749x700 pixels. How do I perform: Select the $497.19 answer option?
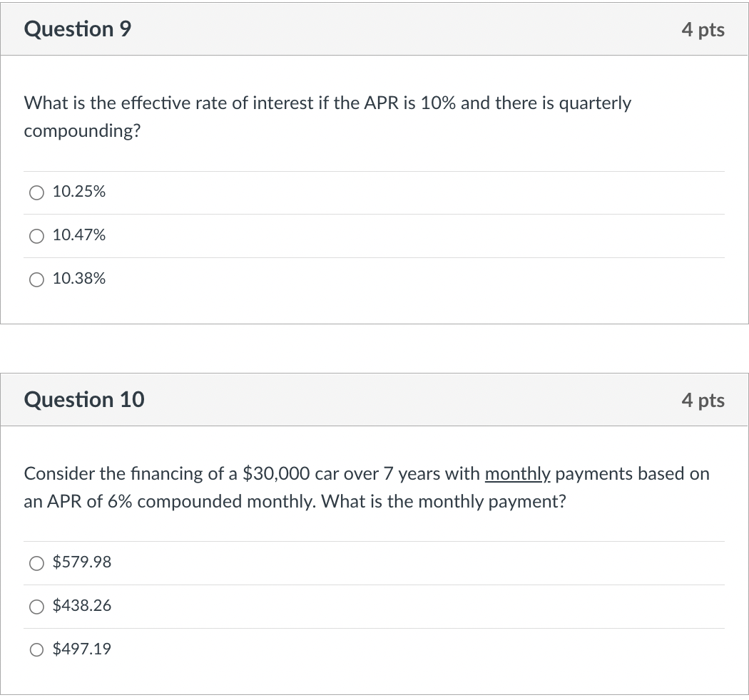[36, 649]
